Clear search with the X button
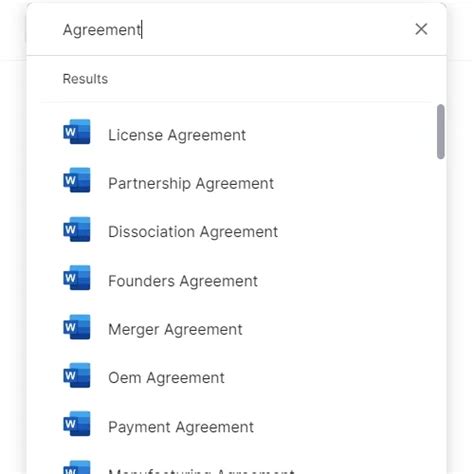This screenshot has width=474, height=474. pyautogui.click(x=421, y=29)
